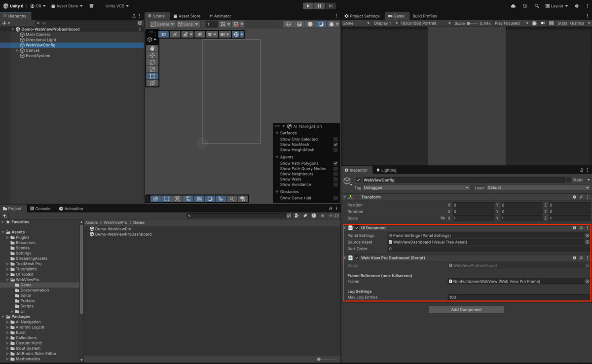This screenshot has height=364, width=592.
Task: Select the Rect transform tool
Action: click(x=152, y=76)
